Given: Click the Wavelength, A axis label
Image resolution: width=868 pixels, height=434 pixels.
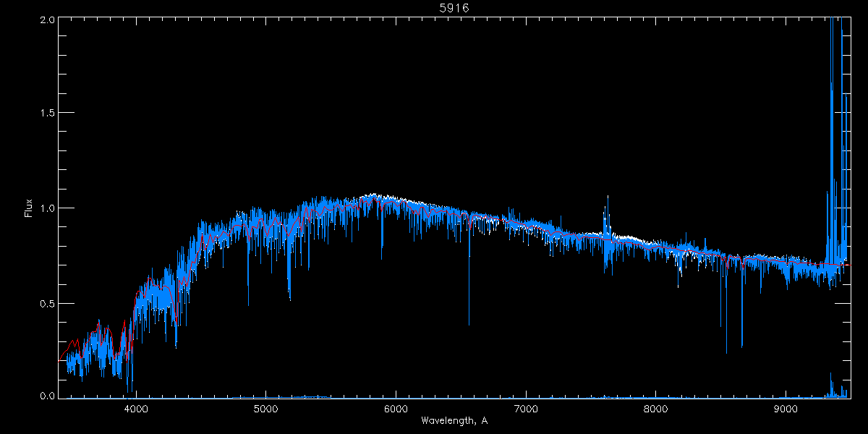Looking at the screenshot, I should pos(454,420).
